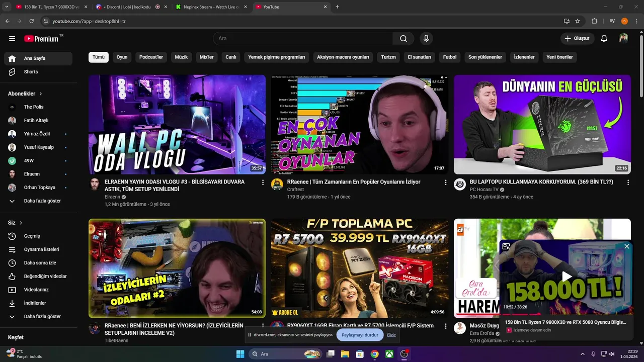The width and height of the screenshot is (644, 362).
Task: Open the taskbar clock and date
Action: pyautogui.click(x=629, y=354)
